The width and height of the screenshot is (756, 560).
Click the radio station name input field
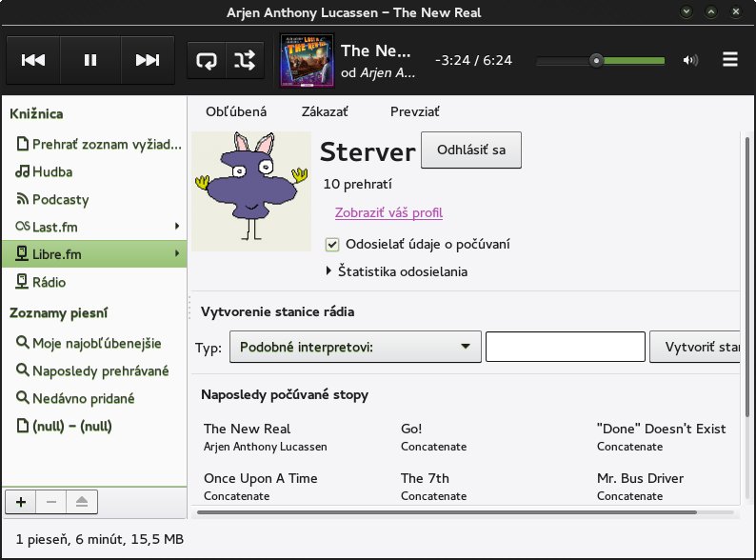[565, 347]
